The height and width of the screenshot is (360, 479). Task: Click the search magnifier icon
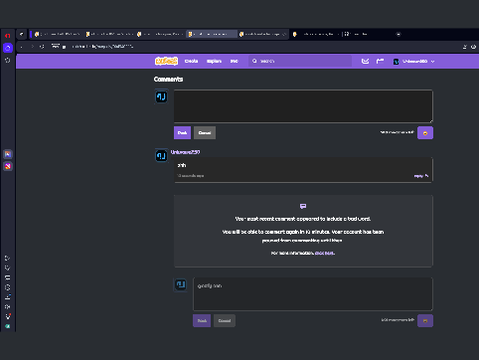(254, 61)
